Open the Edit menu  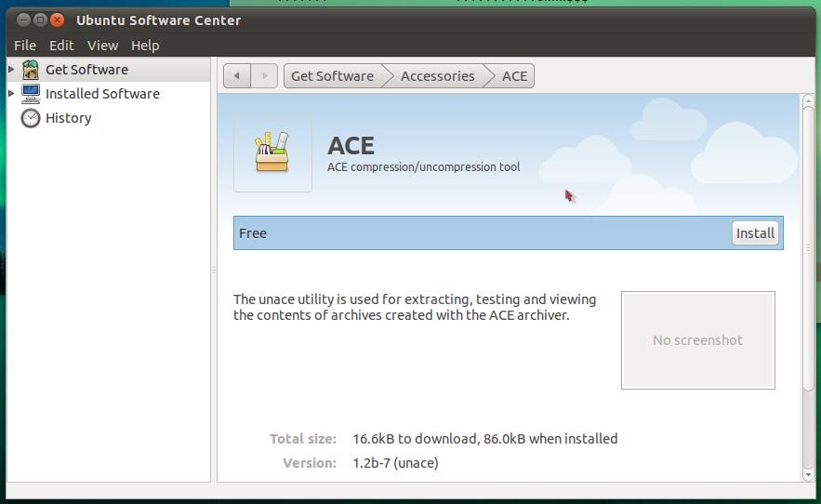(x=61, y=46)
